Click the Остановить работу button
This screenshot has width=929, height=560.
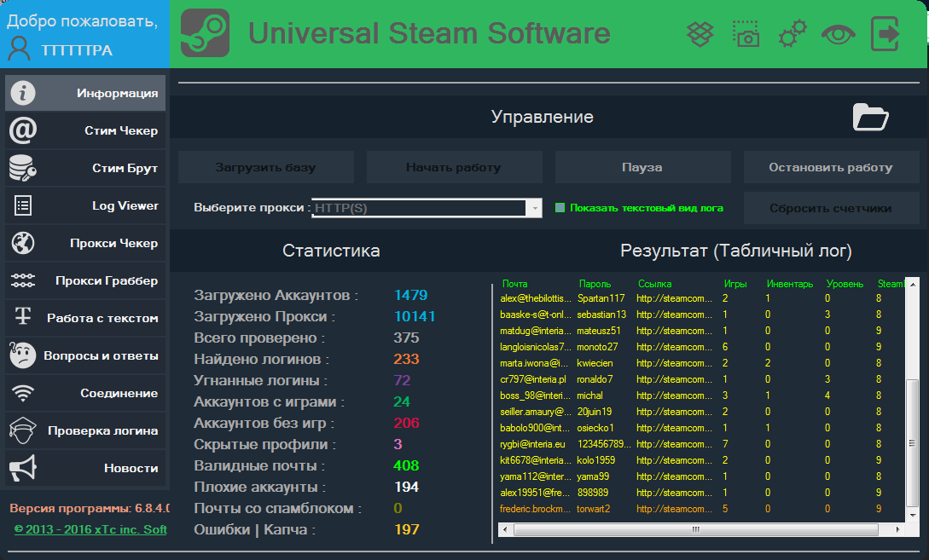830,167
